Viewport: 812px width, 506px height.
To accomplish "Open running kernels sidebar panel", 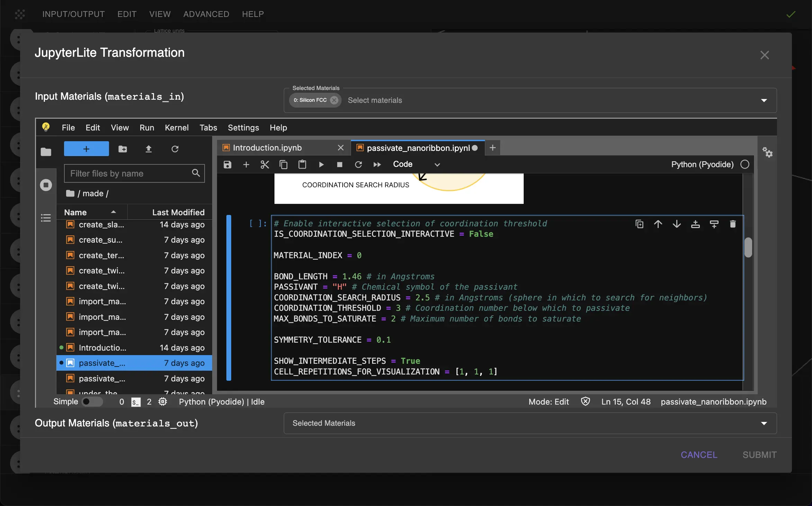I will [46, 185].
